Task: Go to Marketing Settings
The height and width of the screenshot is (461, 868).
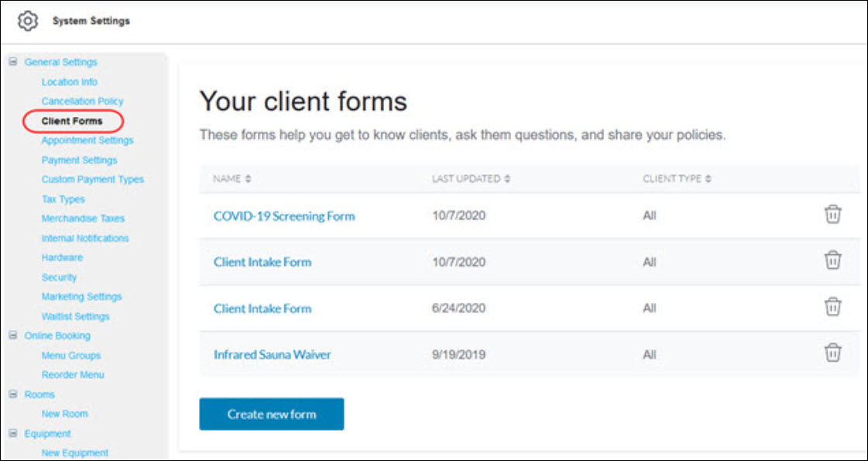Action: (x=81, y=296)
